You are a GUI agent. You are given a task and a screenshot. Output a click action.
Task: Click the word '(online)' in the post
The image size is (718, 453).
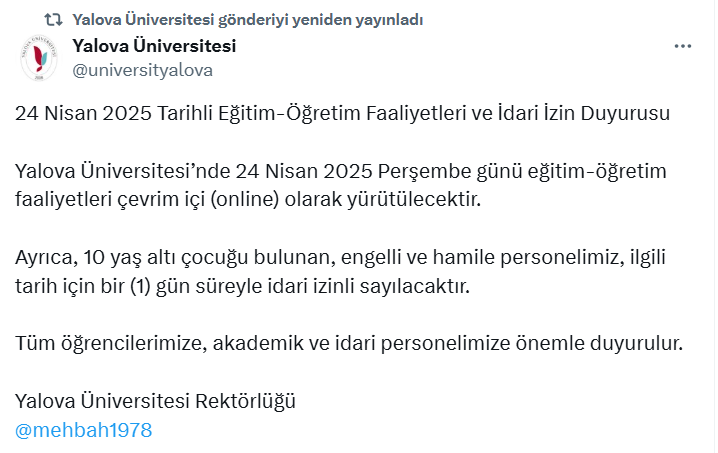point(245,200)
